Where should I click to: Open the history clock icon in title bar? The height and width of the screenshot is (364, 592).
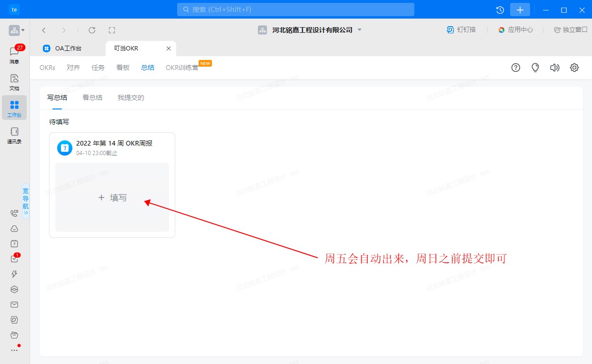click(x=500, y=10)
